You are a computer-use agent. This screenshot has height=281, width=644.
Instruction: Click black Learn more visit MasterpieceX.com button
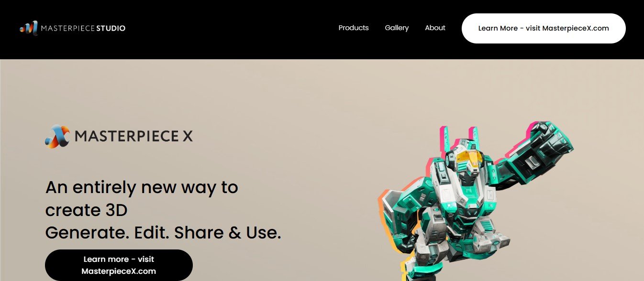119,265
